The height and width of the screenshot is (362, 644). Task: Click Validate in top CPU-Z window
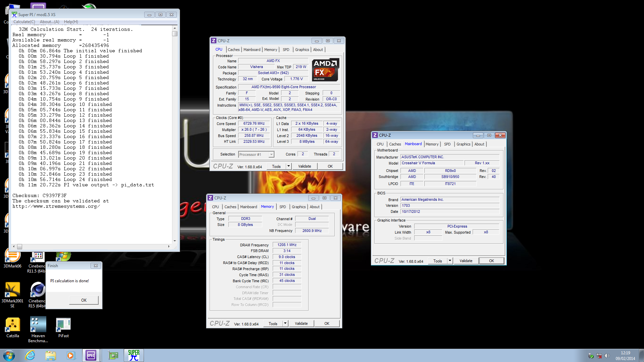tap(305, 166)
